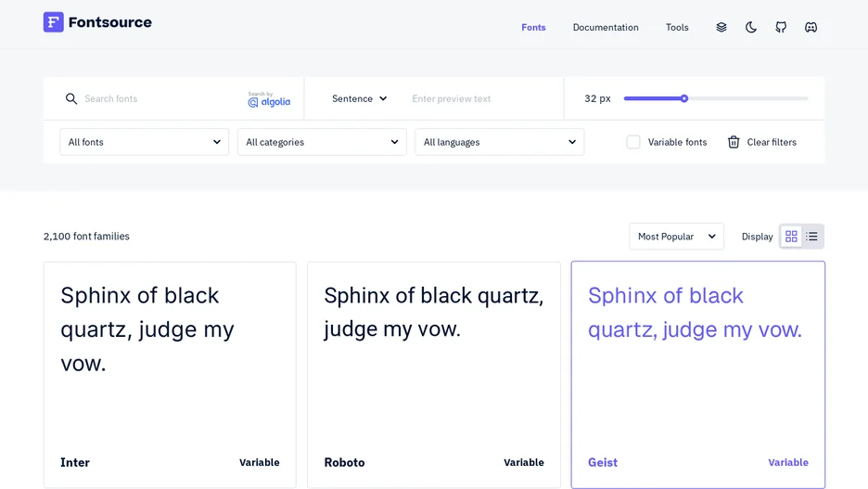Open the Most Popular sort dropdown
Viewport: 868px width, 489px height.
click(676, 237)
